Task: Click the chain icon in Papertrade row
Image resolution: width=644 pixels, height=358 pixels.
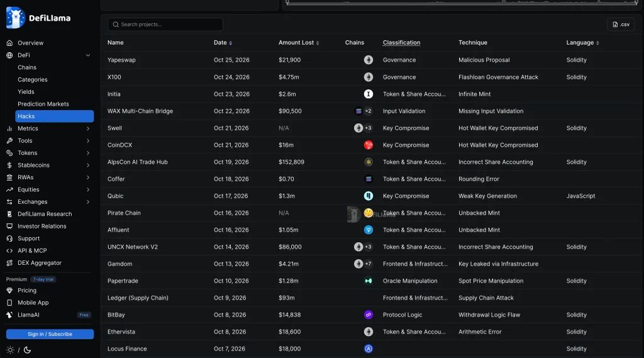Action: pos(369,281)
